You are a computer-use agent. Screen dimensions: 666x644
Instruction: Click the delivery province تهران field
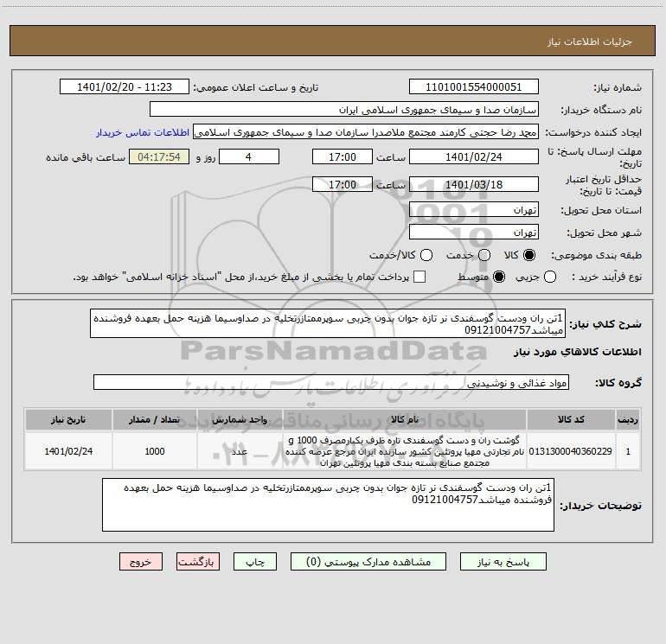point(474,210)
